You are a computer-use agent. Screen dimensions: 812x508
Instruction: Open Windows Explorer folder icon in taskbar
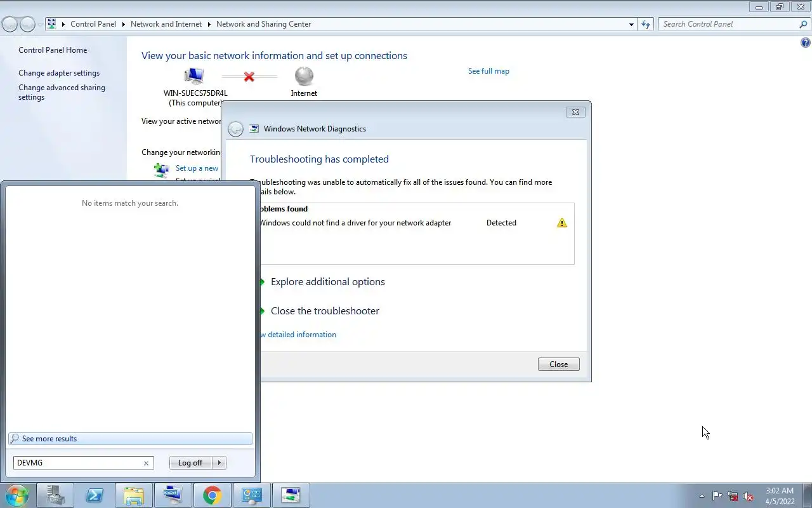click(134, 495)
